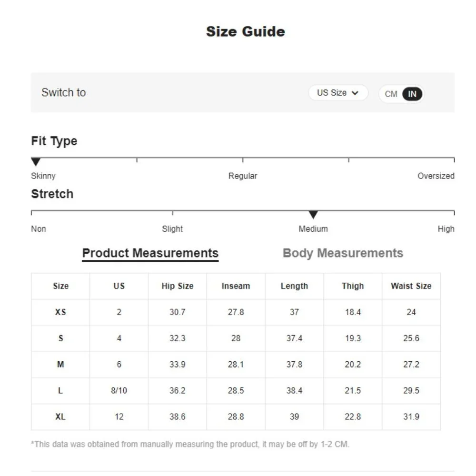Click the manual measurement footnote text
The height and width of the screenshot is (476, 476).
[x=190, y=445]
